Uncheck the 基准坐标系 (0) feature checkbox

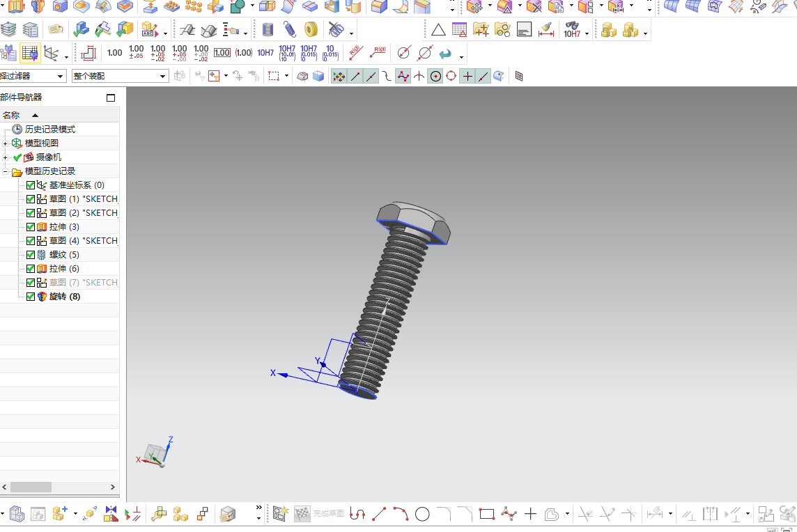point(31,185)
